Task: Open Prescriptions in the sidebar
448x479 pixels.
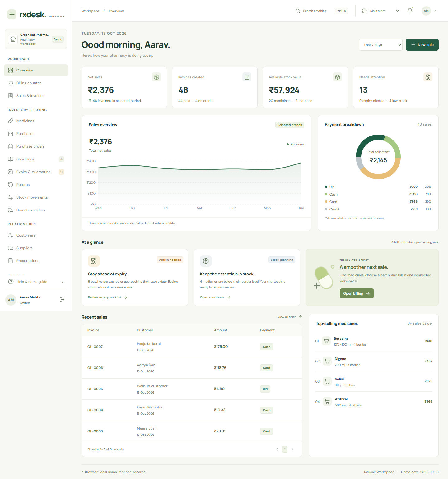Action: [x=36, y=261]
